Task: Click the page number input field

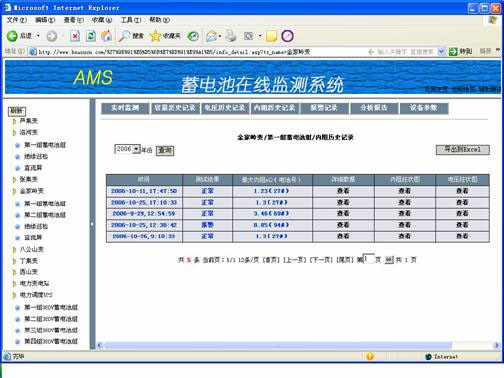Action: (369, 259)
